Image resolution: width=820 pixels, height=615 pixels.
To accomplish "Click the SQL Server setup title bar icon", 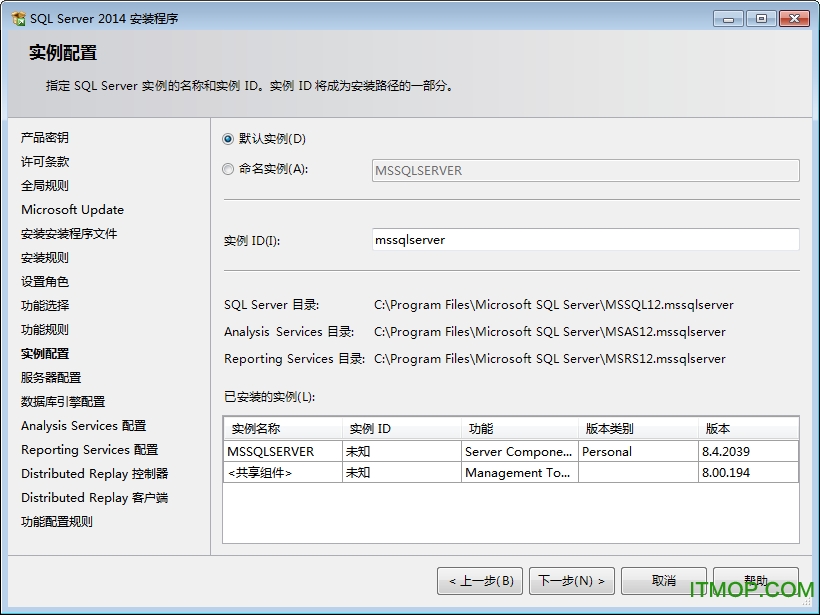I will coord(19,19).
